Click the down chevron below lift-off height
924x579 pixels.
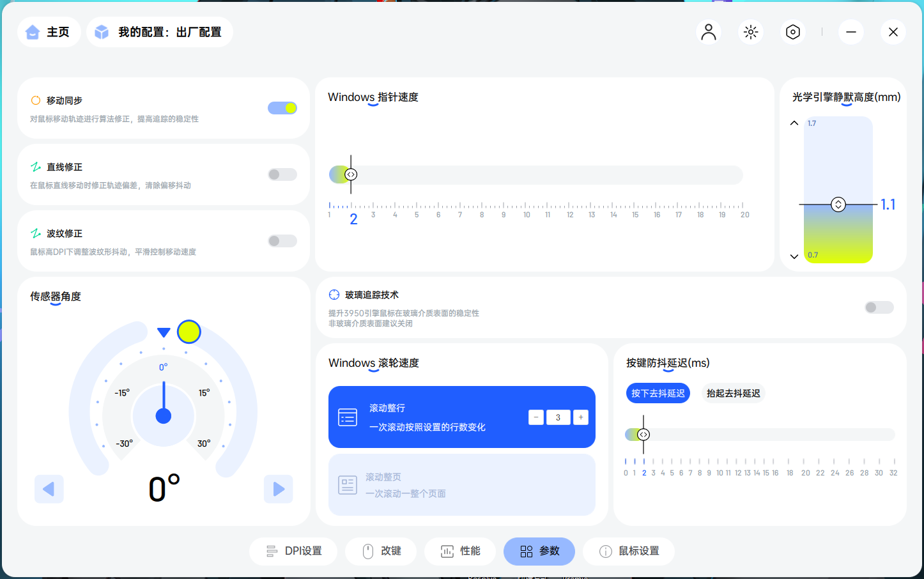click(794, 256)
